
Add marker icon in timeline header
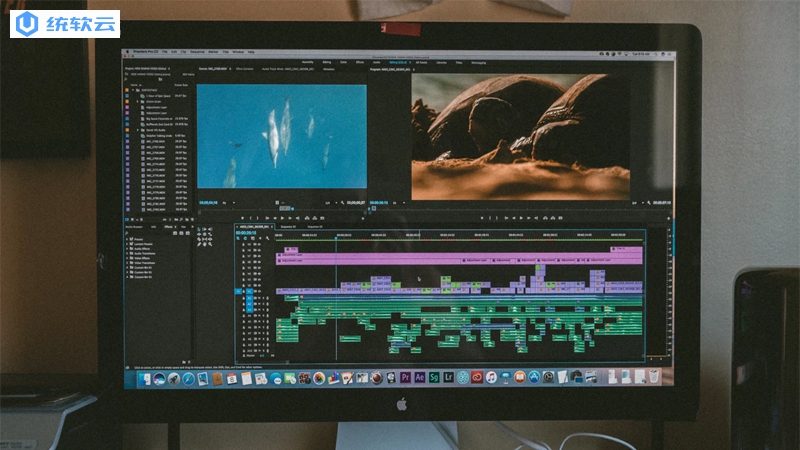(x=260, y=238)
